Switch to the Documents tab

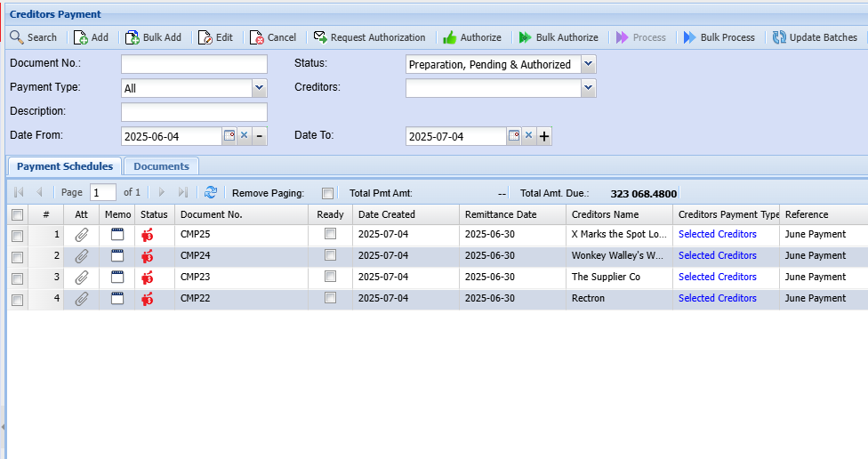pos(161,166)
